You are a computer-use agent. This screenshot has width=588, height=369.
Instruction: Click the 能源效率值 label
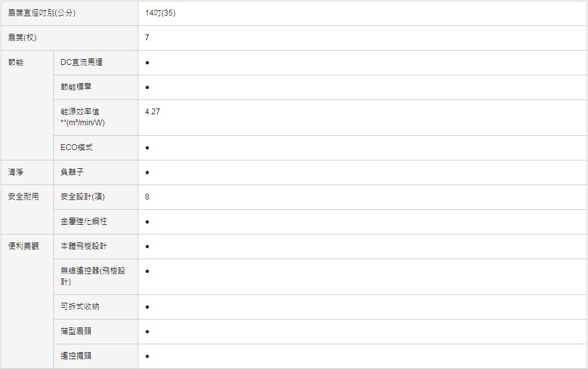click(x=80, y=112)
